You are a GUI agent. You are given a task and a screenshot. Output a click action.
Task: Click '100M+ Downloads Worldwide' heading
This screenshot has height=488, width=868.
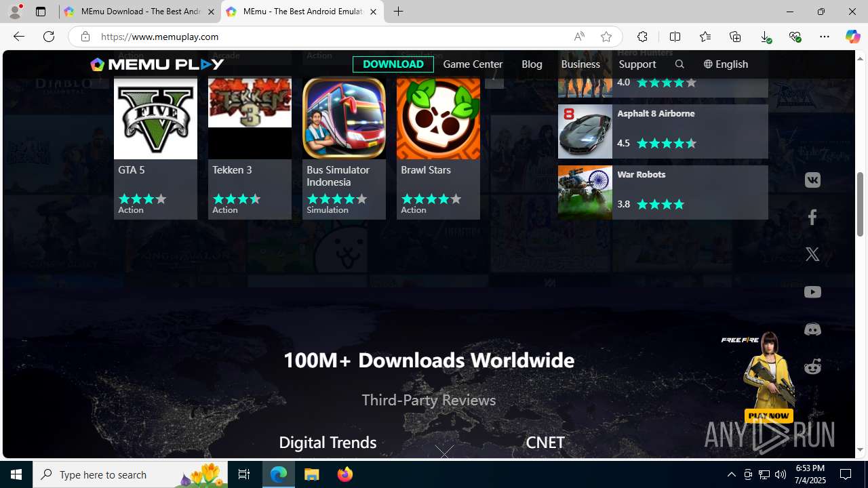(x=429, y=360)
